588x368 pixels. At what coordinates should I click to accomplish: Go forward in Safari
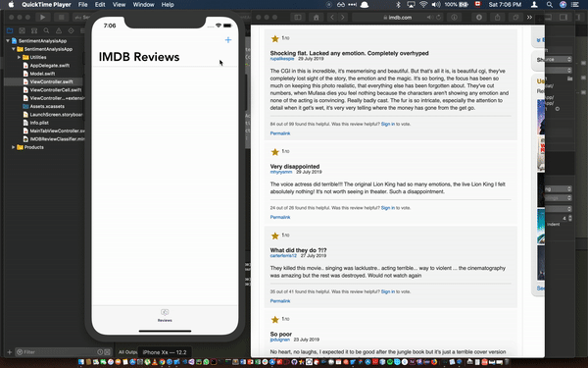point(342,18)
